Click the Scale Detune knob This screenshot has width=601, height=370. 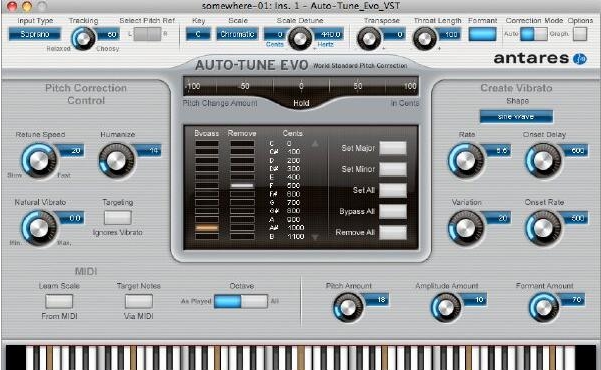click(300, 39)
